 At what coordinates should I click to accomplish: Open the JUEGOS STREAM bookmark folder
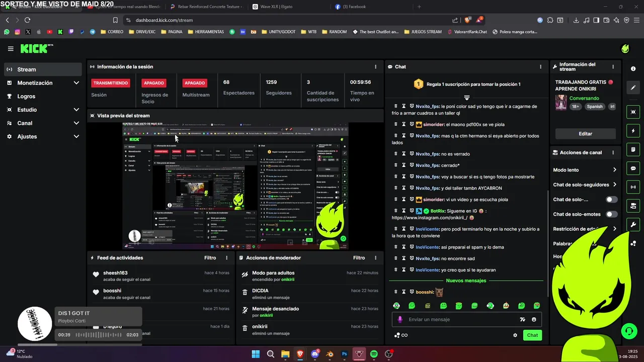[x=422, y=32]
